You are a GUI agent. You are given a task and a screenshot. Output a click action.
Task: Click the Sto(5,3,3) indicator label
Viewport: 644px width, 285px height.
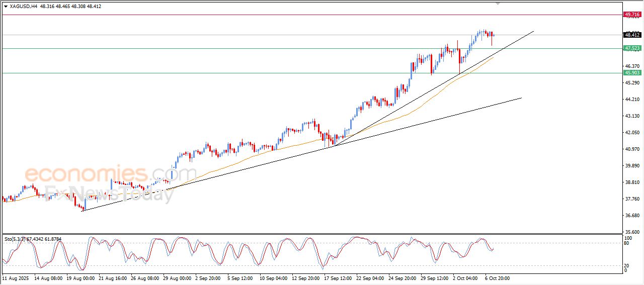15,239
